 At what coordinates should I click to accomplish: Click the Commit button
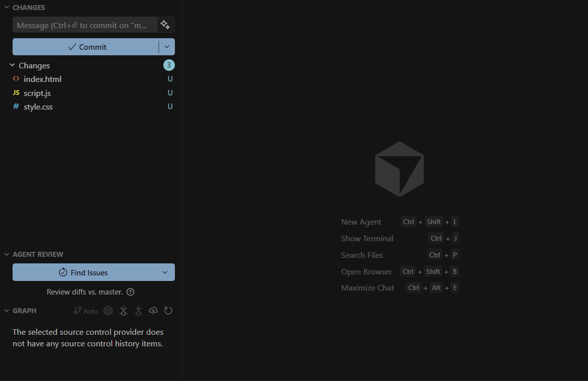[x=85, y=47]
